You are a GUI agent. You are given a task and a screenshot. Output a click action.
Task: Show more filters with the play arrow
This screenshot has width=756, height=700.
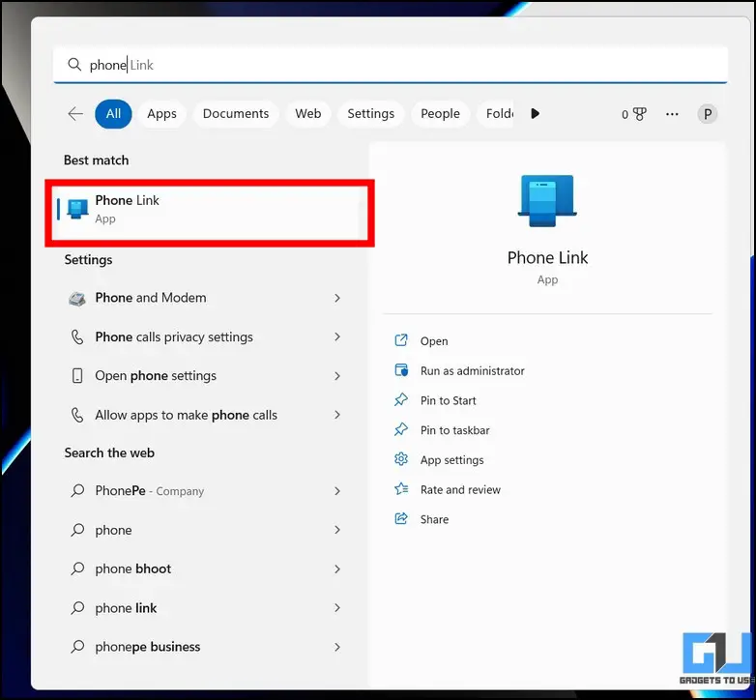coord(535,114)
